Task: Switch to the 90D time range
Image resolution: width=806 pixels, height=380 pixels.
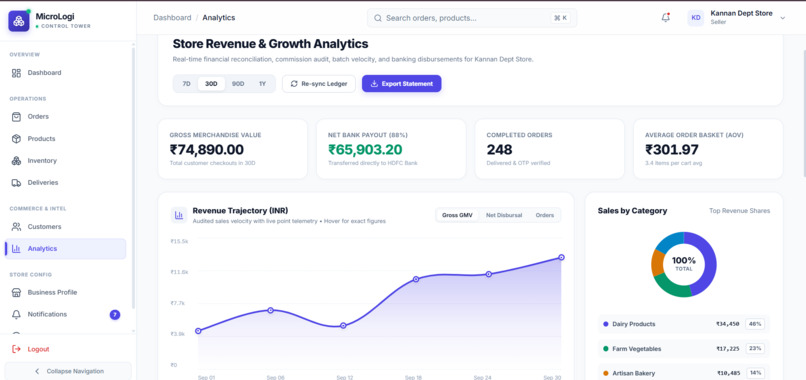Action: point(238,84)
